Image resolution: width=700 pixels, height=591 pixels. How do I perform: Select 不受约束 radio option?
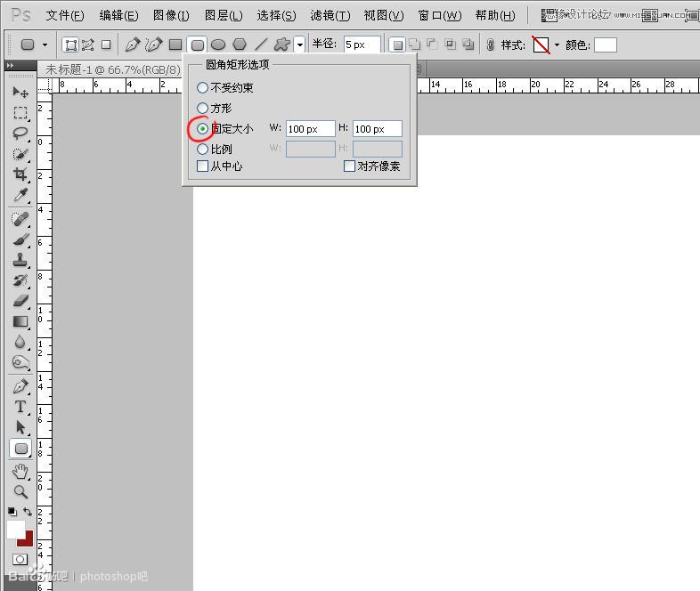point(202,88)
